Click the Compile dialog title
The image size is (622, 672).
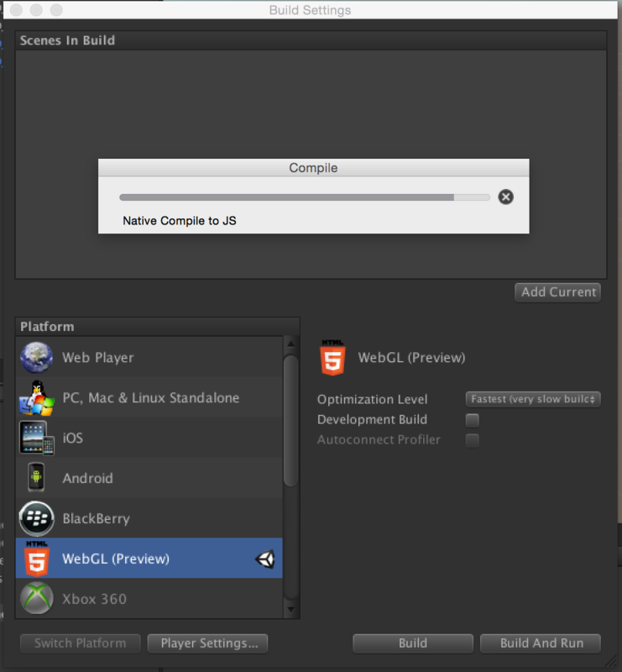point(313,167)
